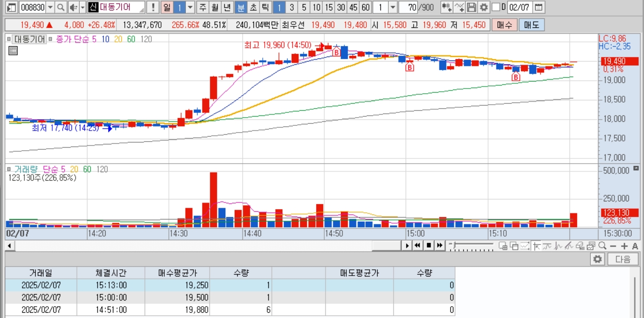Toggle the 틱 (tick) chart period button
The image size is (644, 318).
[265, 7]
